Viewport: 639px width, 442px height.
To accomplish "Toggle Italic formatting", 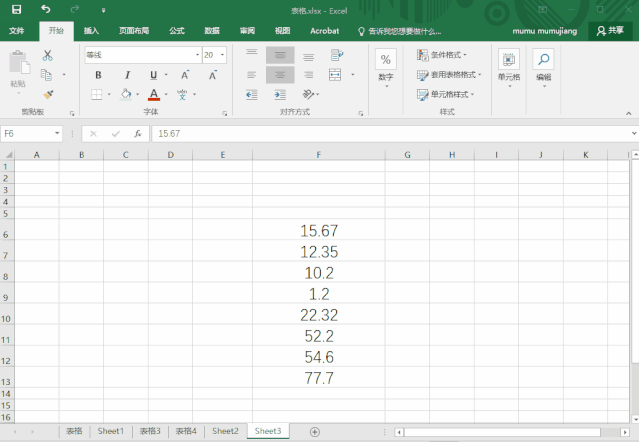I will pyautogui.click(x=127, y=75).
